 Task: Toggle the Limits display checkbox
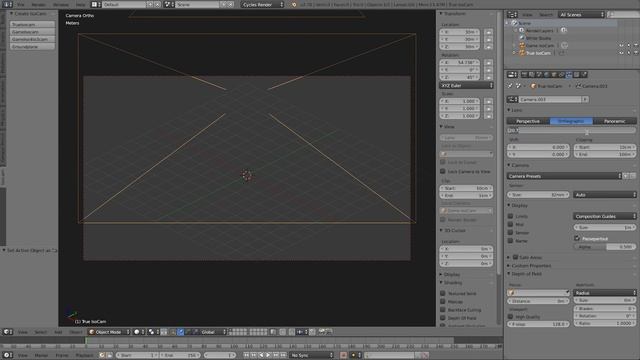(510, 216)
